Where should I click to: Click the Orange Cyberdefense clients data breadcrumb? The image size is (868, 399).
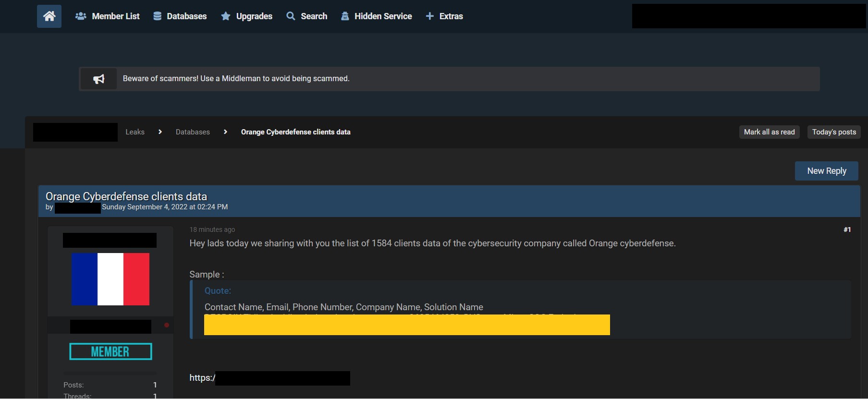(296, 132)
